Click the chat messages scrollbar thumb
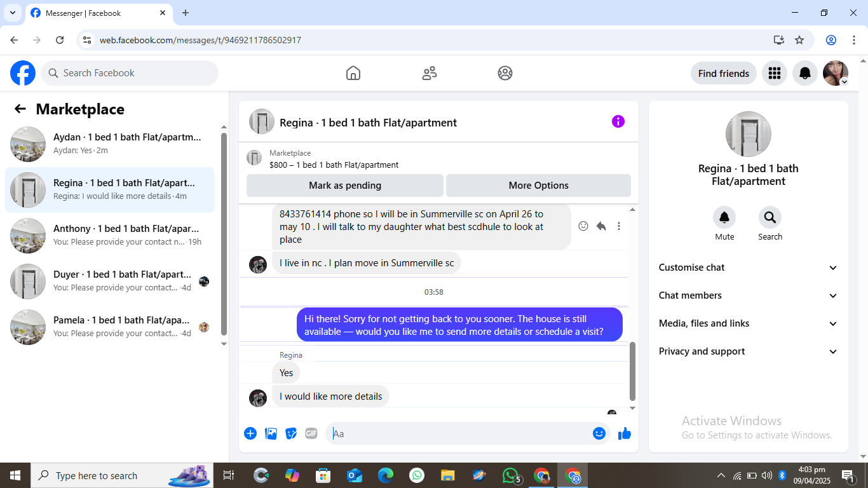The width and height of the screenshot is (868, 488). 632,372
